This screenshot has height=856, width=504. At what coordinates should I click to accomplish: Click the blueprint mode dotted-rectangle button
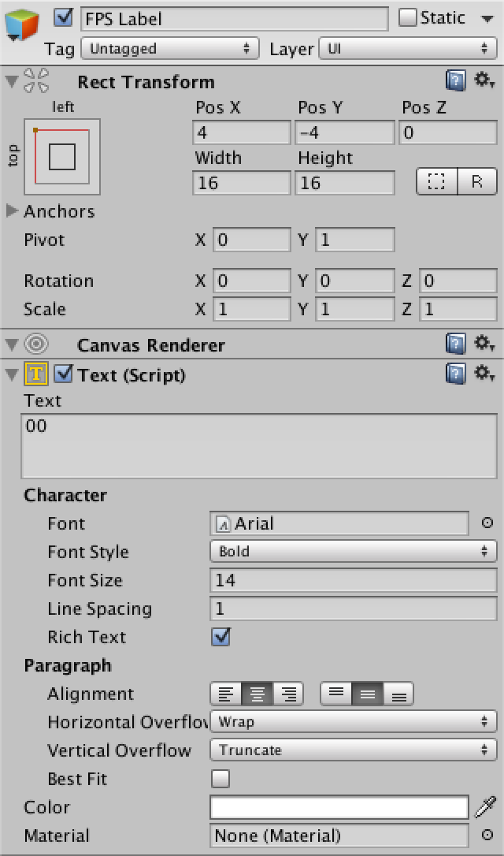click(437, 181)
